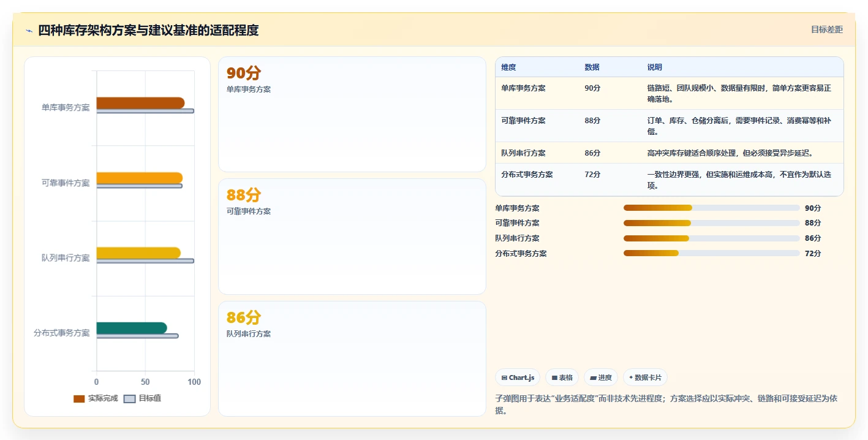Click the 可靠事件方案 y-axis label in chart

(66, 183)
